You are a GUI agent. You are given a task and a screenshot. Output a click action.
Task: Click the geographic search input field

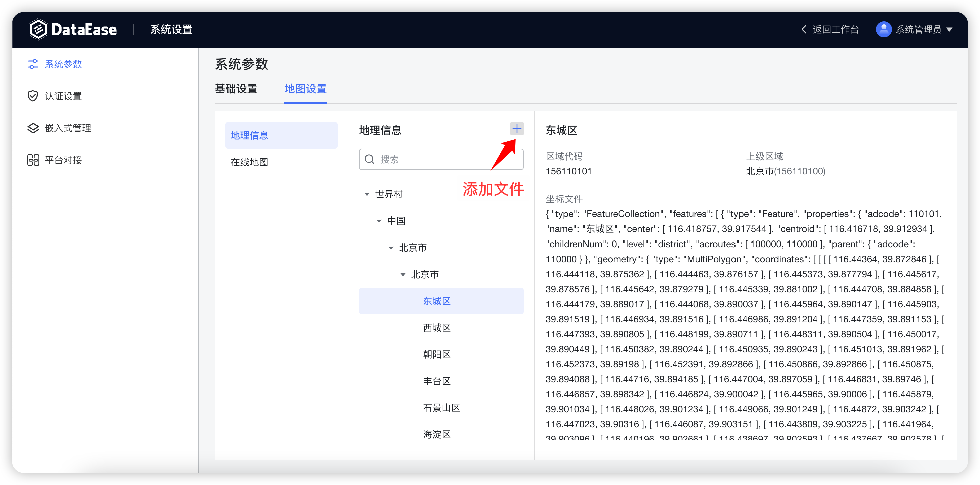coord(441,159)
